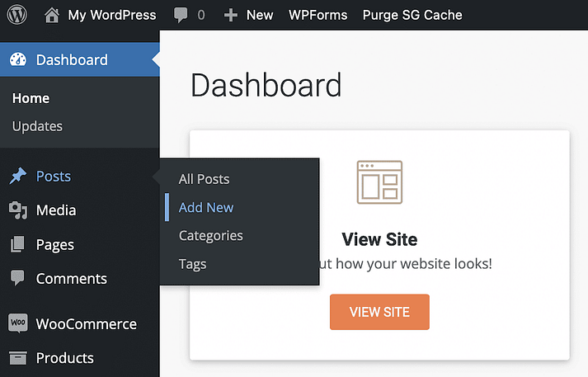The width and height of the screenshot is (588, 377).
Task: Click the View Site layout icon
Action: click(379, 182)
